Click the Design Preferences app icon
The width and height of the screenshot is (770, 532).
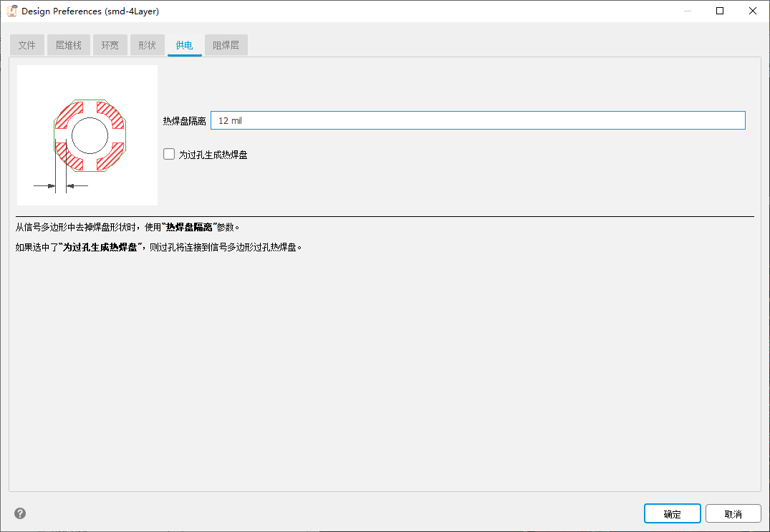coord(11,11)
